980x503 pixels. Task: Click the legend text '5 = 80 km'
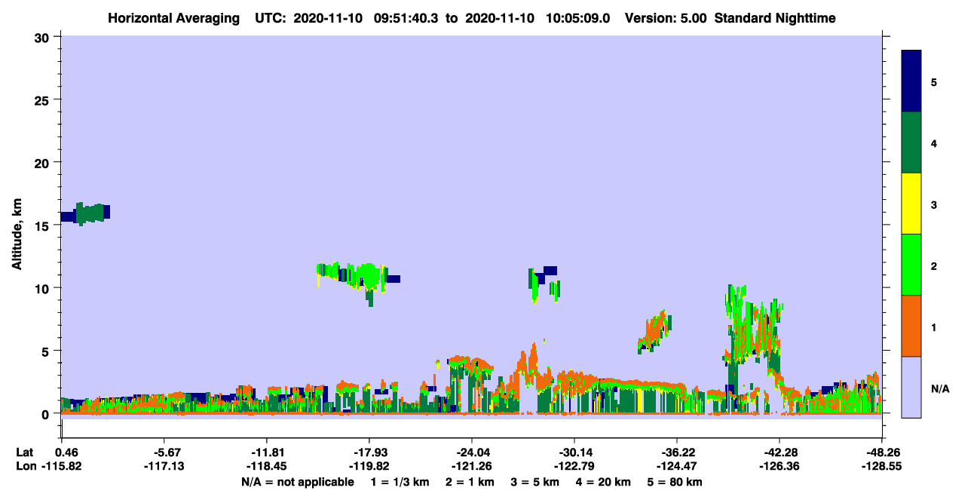point(675,482)
